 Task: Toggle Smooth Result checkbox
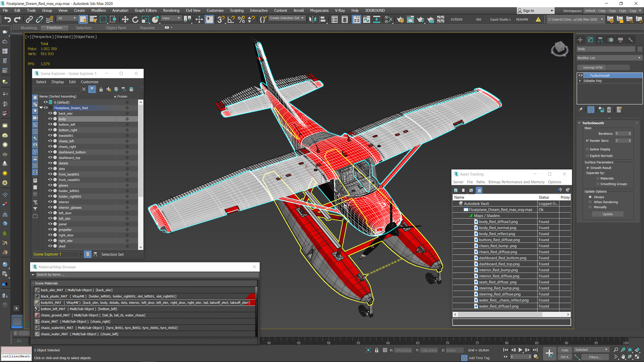(588, 168)
